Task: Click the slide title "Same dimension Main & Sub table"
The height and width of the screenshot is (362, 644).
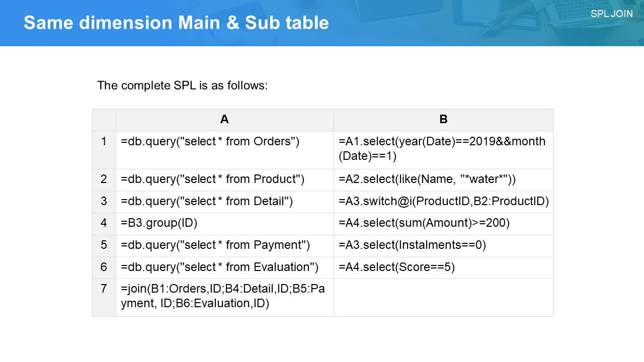Action: (176, 23)
